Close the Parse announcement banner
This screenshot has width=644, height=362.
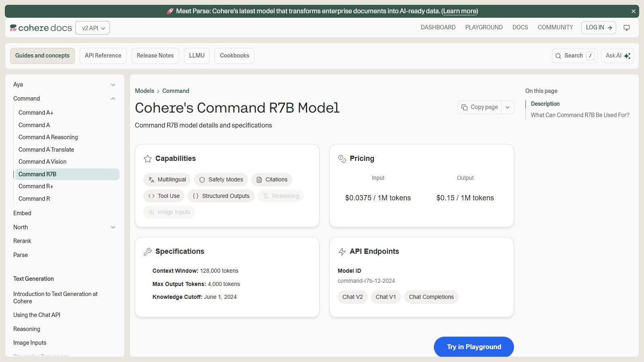click(634, 11)
